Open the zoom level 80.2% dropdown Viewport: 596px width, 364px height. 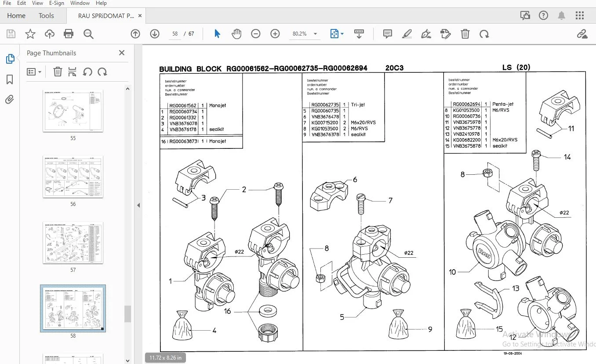point(305,34)
